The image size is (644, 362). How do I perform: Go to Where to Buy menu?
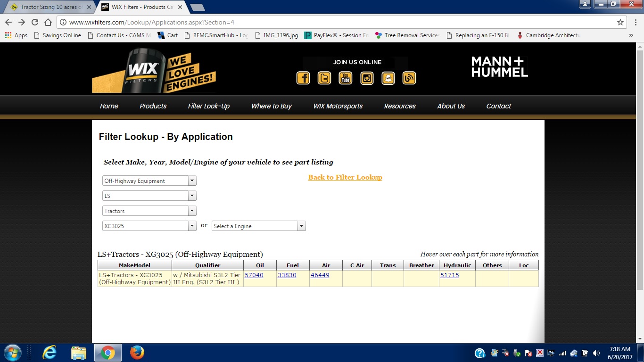click(x=271, y=106)
